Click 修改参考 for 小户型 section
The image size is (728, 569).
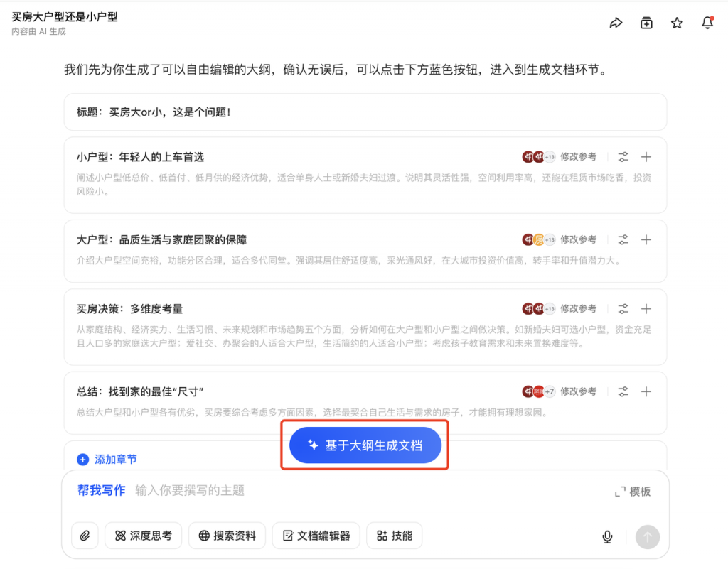578,157
